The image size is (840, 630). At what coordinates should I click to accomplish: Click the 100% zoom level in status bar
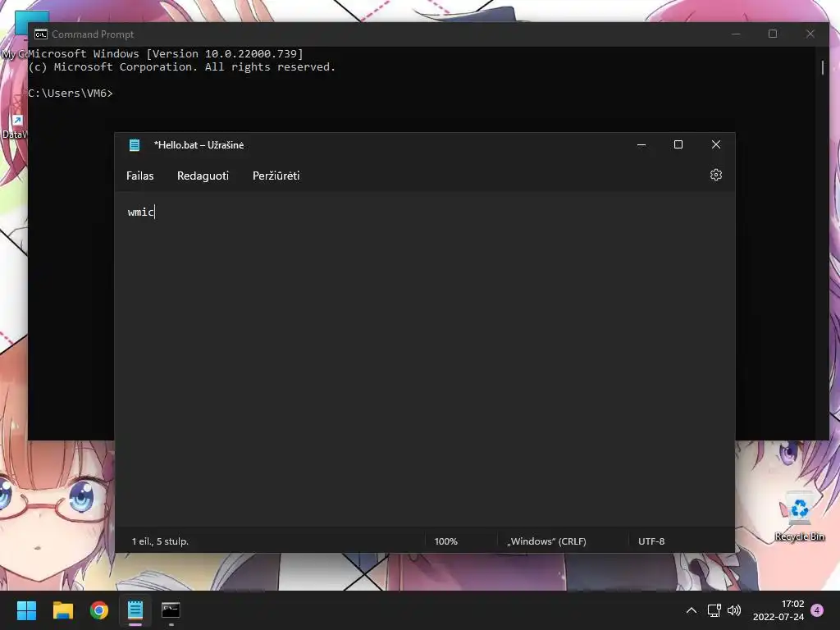445,541
